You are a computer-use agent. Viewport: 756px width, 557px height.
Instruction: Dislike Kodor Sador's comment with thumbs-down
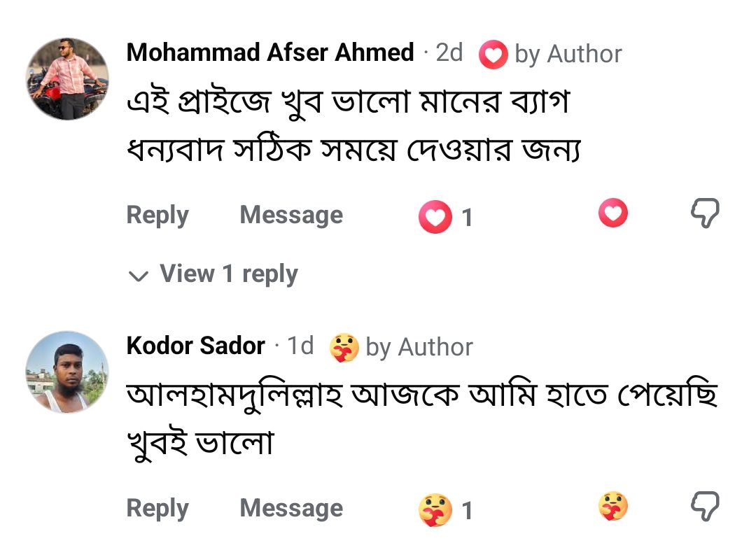(x=705, y=507)
